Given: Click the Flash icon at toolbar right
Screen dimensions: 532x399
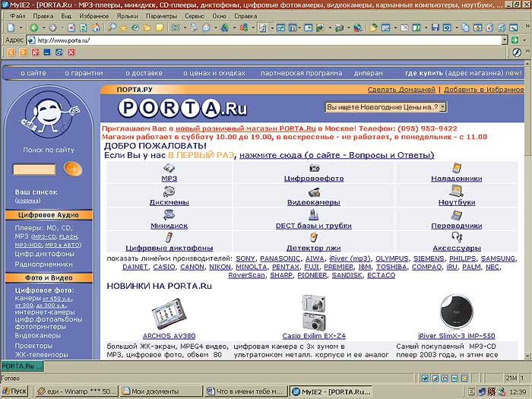Looking at the screenshot, I should click(x=517, y=52).
